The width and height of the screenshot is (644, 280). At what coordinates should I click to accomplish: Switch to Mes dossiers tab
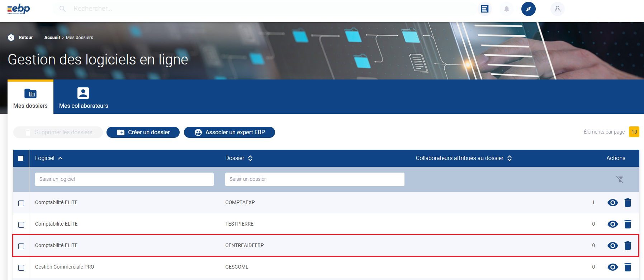[30, 97]
